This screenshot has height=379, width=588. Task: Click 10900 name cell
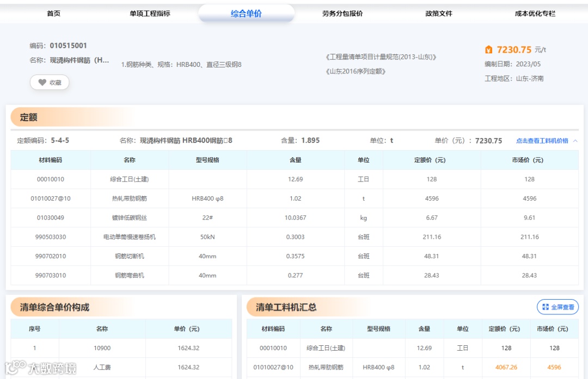point(102,348)
